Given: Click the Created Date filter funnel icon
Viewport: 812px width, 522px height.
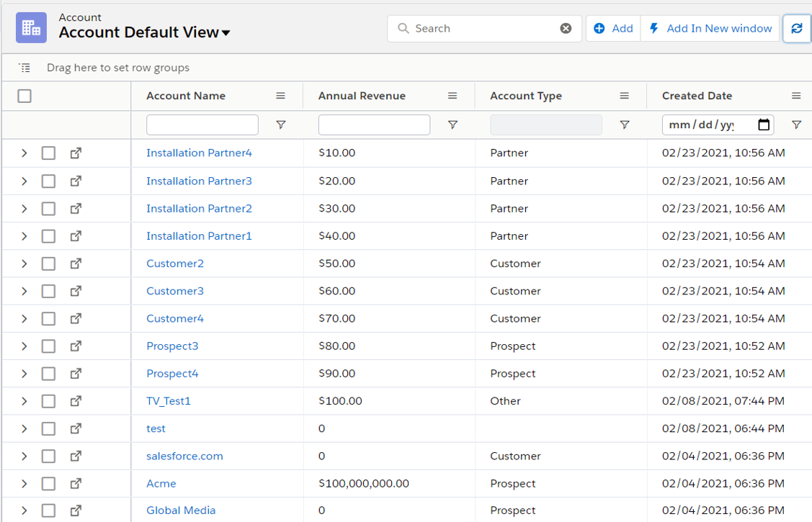Looking at the screenshot, I should [x=796, y=125].
